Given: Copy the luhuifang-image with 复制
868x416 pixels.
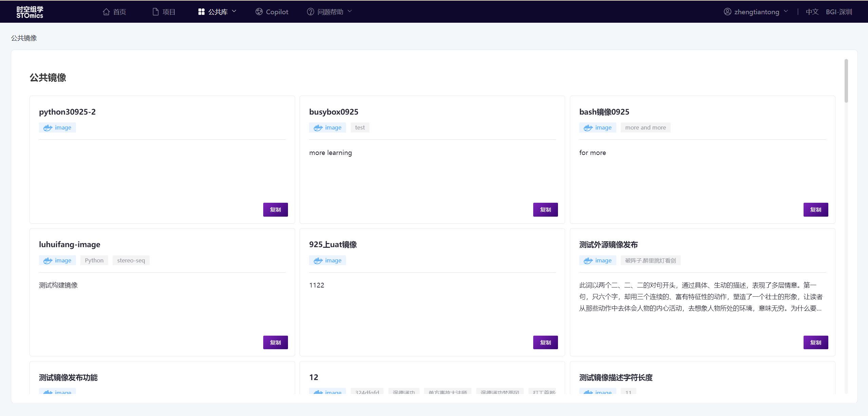Looking at the screenshot, I should pos(275,342).
